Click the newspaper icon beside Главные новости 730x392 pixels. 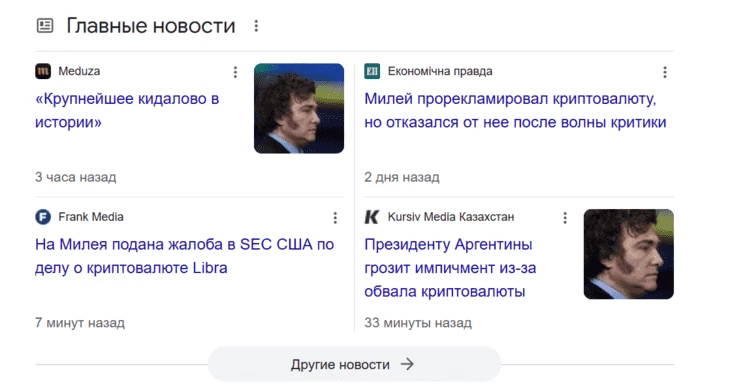point(45,25)
